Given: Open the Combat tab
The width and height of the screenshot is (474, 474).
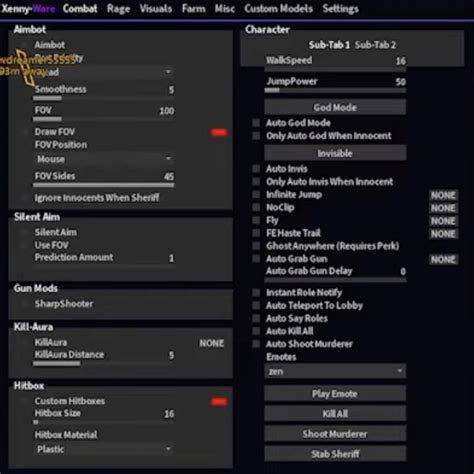Looking at the screenshot, I should click(80, 8).
